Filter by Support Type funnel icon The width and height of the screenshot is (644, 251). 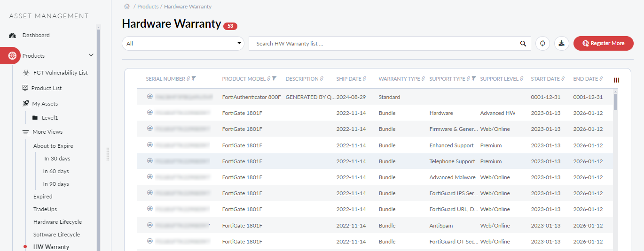(x=474, y=79)
